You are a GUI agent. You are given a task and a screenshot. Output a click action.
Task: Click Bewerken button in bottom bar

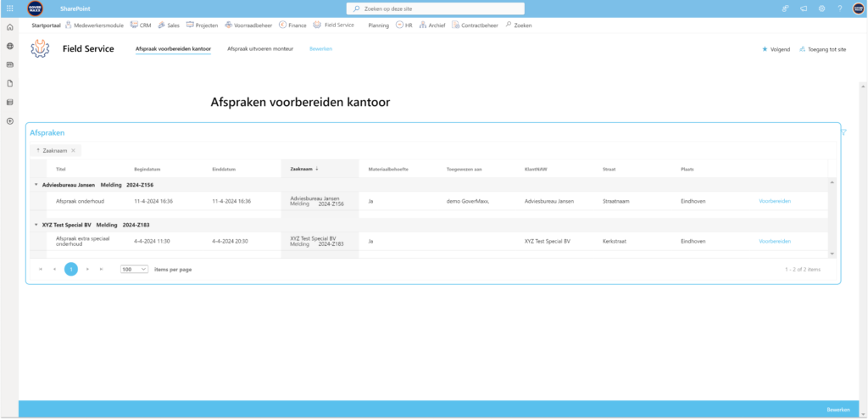point(837,410)
